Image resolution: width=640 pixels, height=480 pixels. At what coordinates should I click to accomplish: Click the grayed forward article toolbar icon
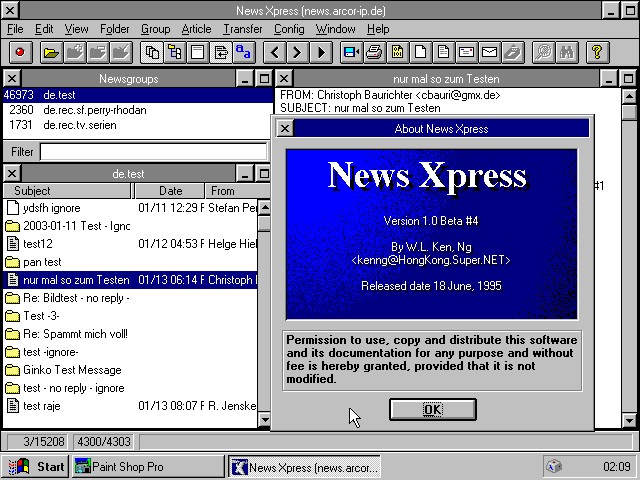tap(513, 52)
